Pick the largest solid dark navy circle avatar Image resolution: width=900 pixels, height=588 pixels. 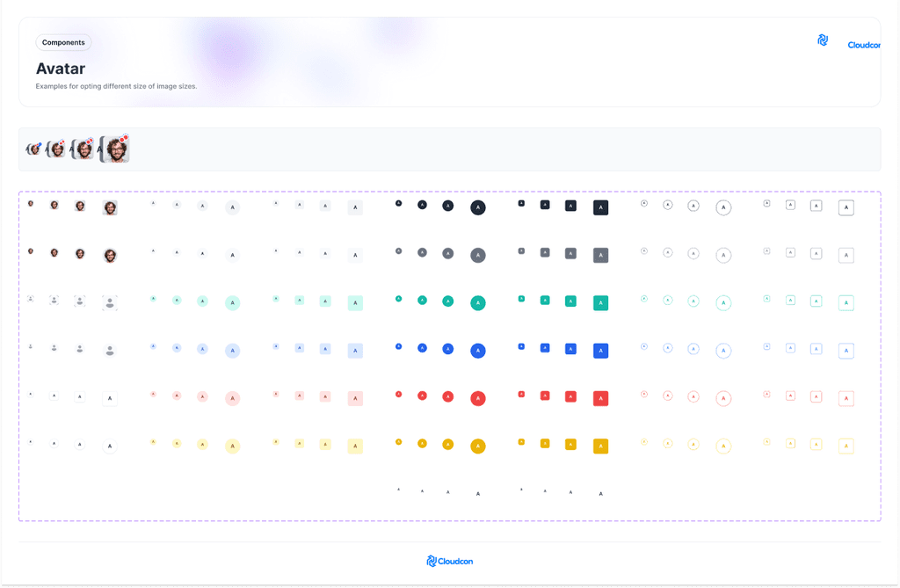pos(478,207)
